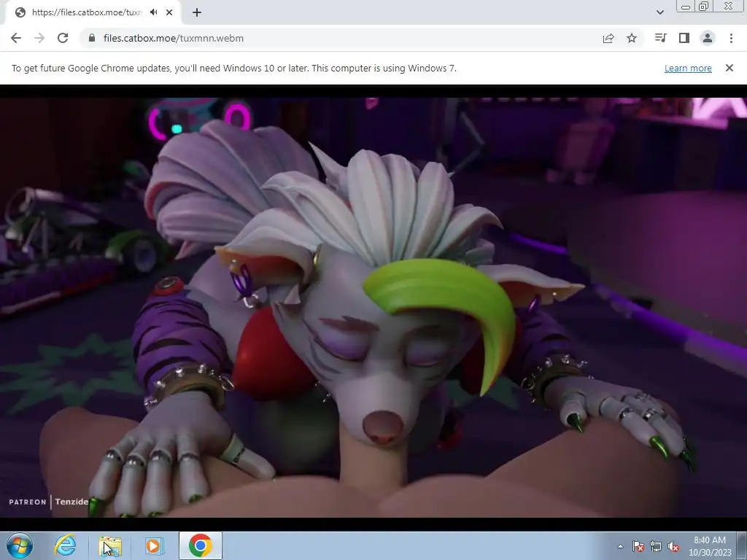Viewport: 747px width, 560px height.
Task: Open the Chrome side panel
Action: 684,38
